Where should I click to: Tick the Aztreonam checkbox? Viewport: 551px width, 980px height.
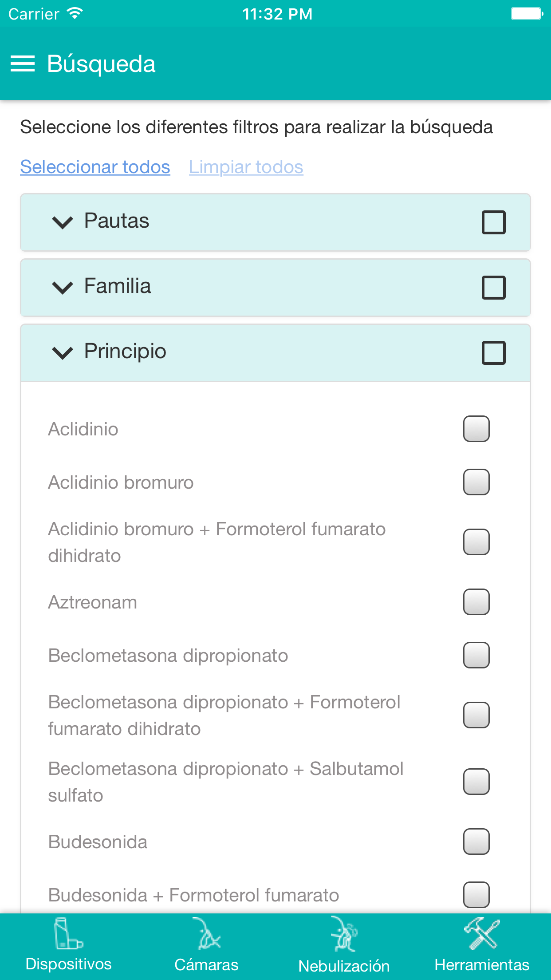(x=476, y=602)
